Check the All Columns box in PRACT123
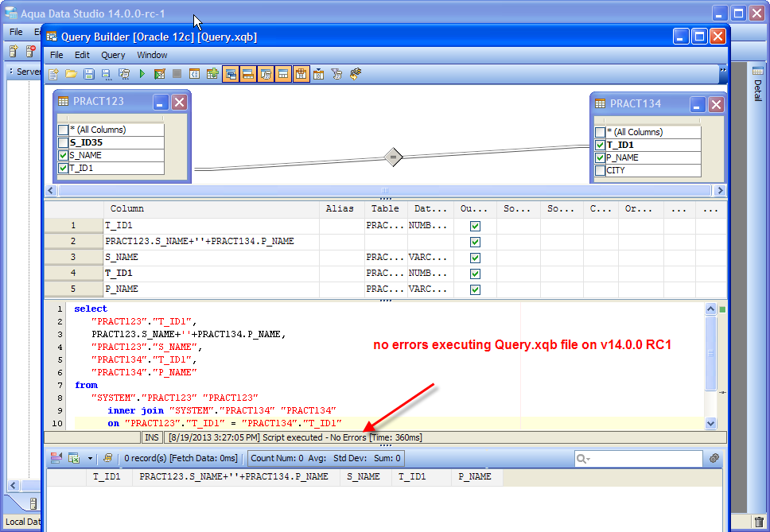Image resolution: width=770 pixels, height=532 pixels. tap(63, 130)
